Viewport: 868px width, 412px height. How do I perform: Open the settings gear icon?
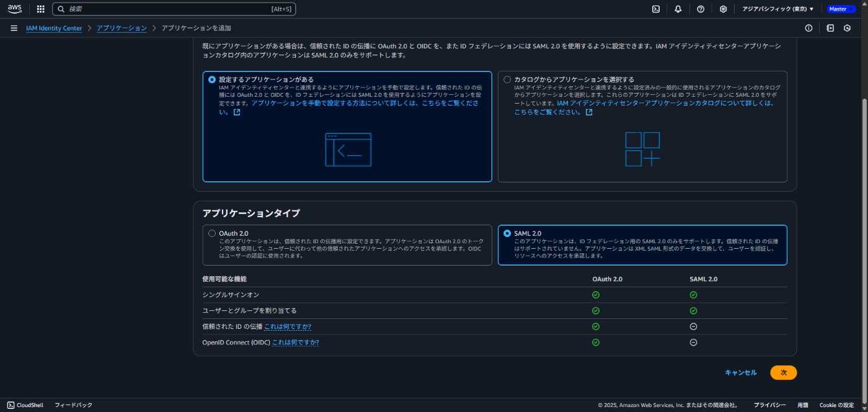coord(723,9)
